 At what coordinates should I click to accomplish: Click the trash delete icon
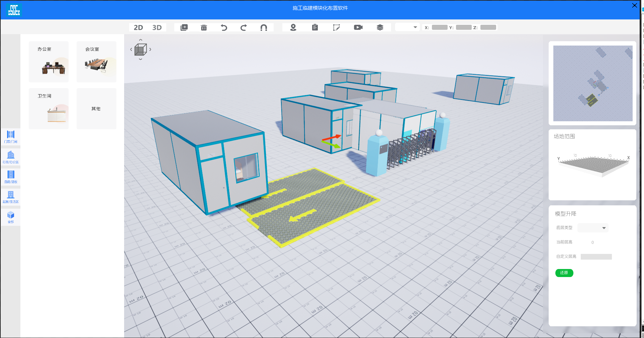[x=204, y=27]
